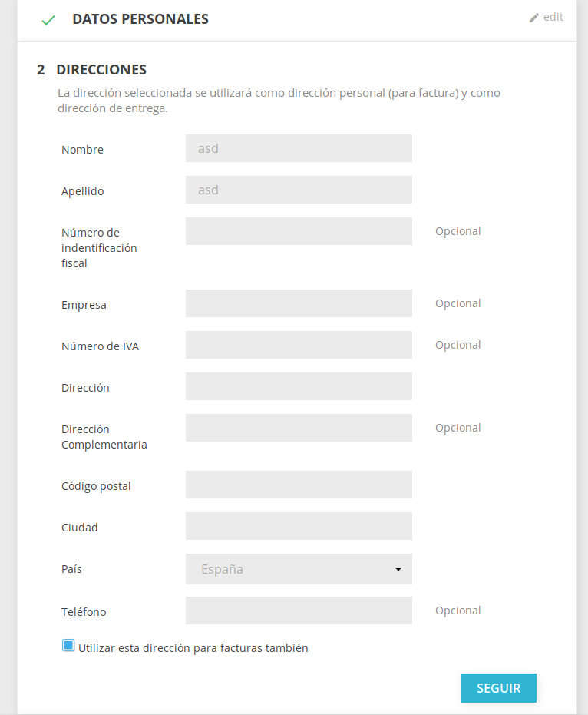Click the Código postal field

tap(299, 485)
